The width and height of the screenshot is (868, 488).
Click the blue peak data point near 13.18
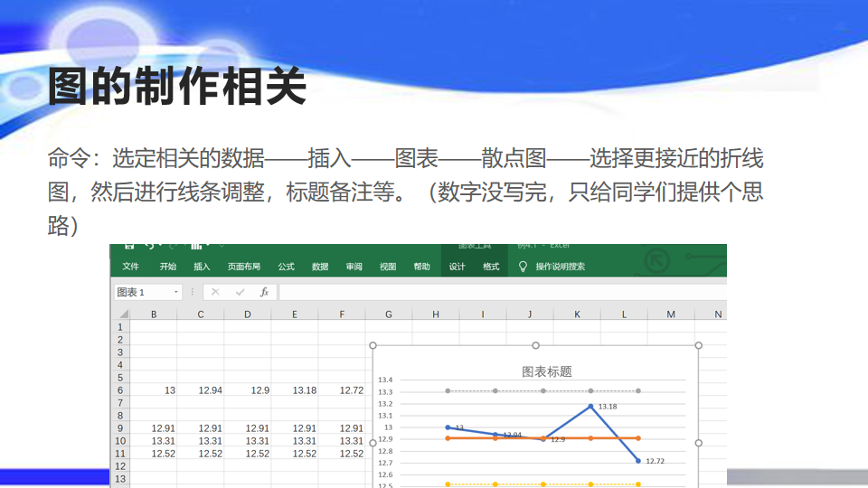coord(590,406)
